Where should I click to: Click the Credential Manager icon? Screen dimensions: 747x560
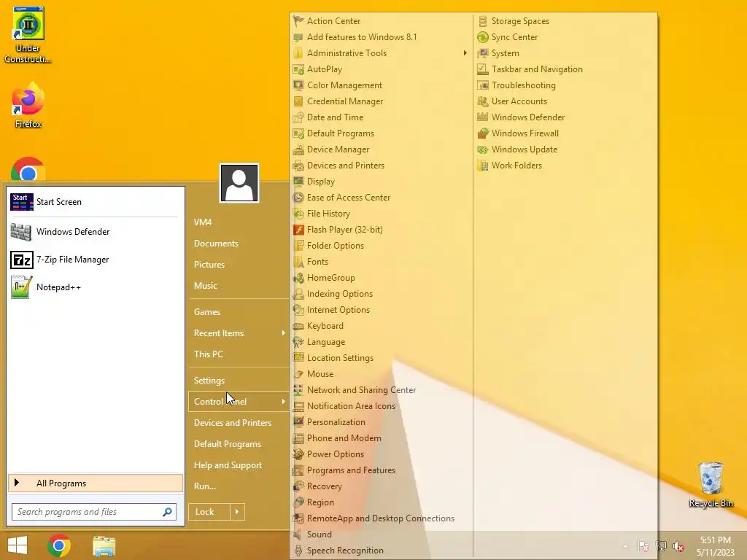(298, 101)
